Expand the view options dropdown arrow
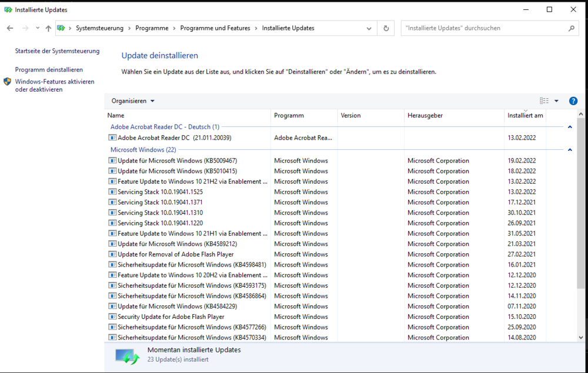The image size is (588, 373). point(557,101)
